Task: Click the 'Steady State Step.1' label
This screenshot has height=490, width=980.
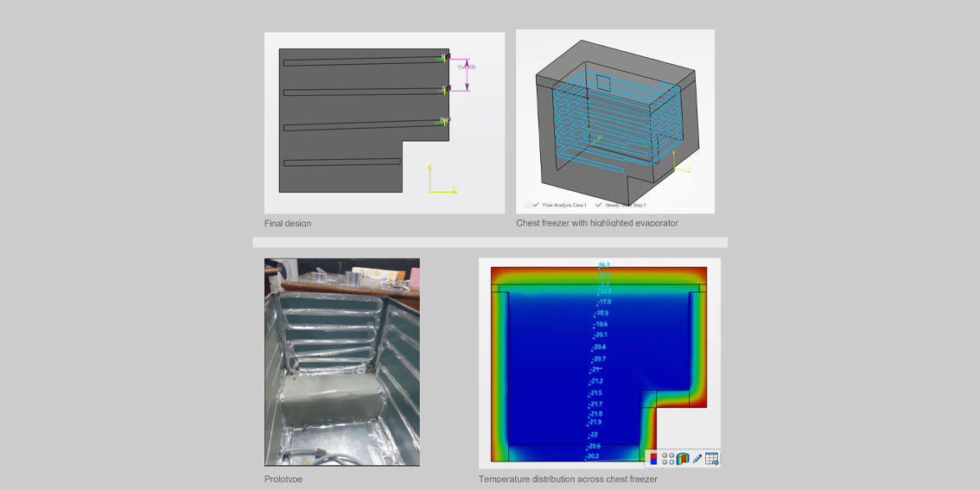Action: click(x=626, y=205)
